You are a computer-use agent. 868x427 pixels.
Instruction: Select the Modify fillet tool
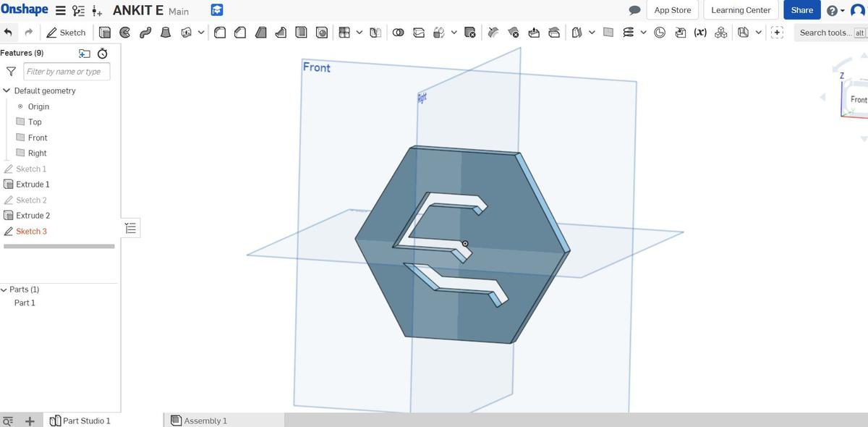click(x=493, y=33)
